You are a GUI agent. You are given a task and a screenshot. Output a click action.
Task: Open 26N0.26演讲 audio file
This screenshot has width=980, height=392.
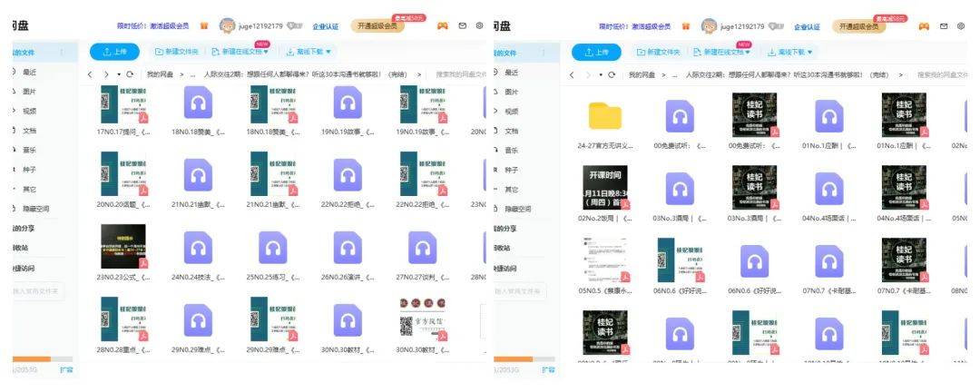pyautogui.click(x=348, y=248)
